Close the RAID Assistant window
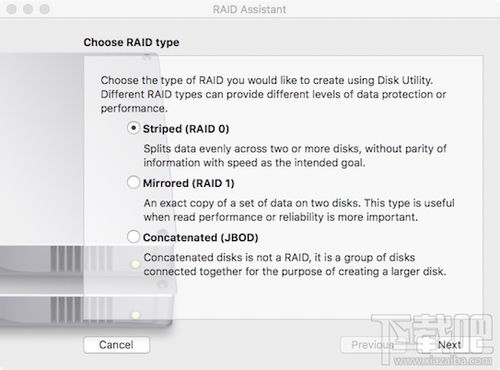Image resolution: width=500 pixels, height=370 pixels. point(12,9)
